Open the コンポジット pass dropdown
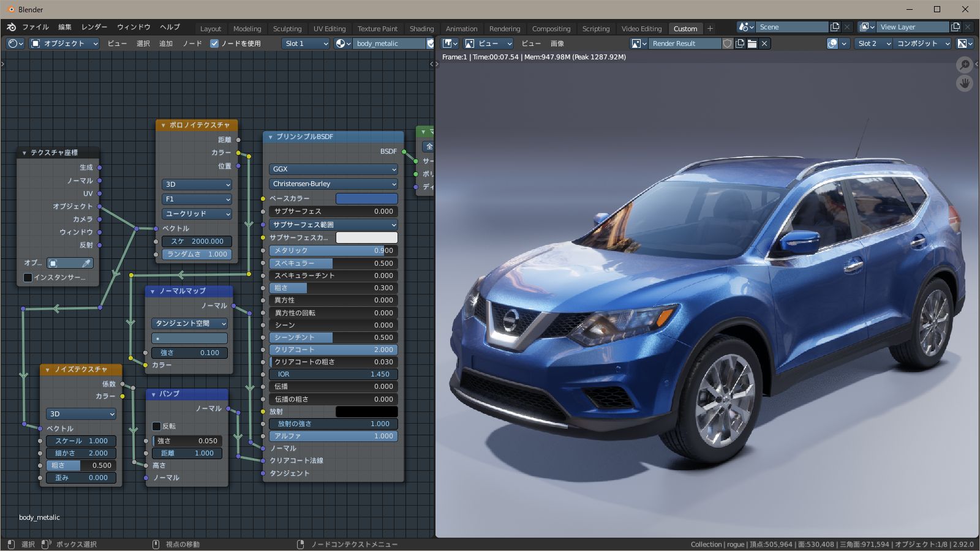 923,43
